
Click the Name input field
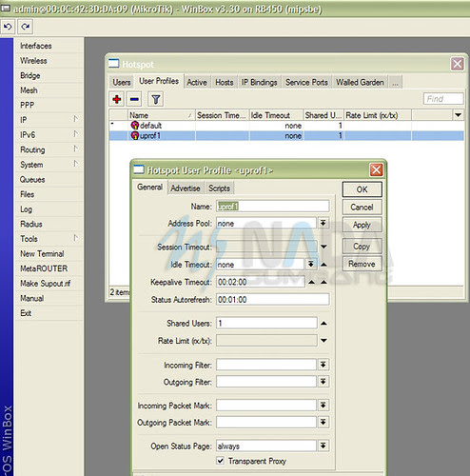point(273,207)
